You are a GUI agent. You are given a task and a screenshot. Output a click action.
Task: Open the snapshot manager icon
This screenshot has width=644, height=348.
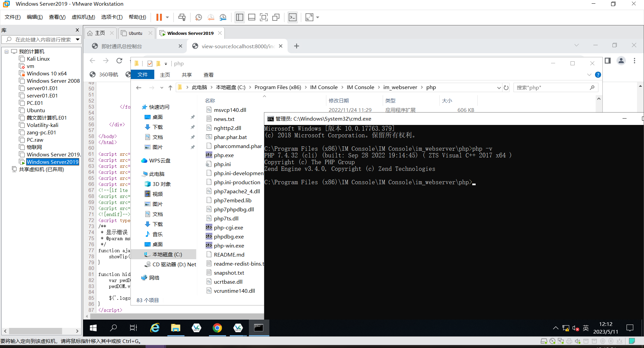click(223, 17)
